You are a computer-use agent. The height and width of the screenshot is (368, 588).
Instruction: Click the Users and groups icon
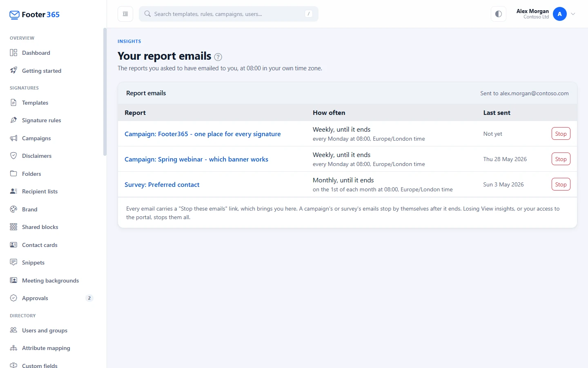(13, 330)
